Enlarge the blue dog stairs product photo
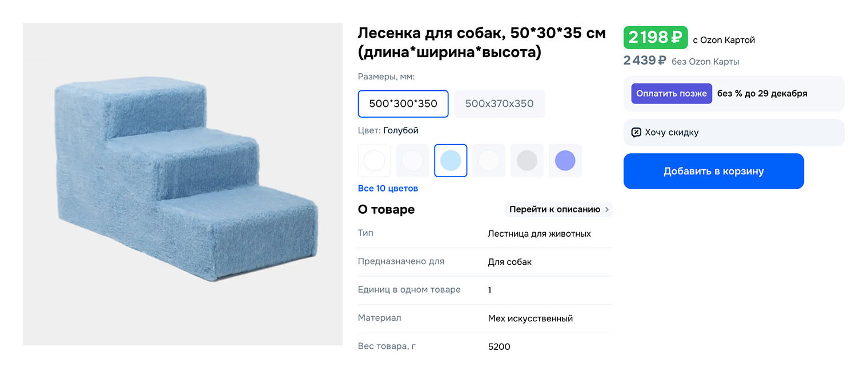The height and width of the screenshot is (375, 868). point(183,184)
